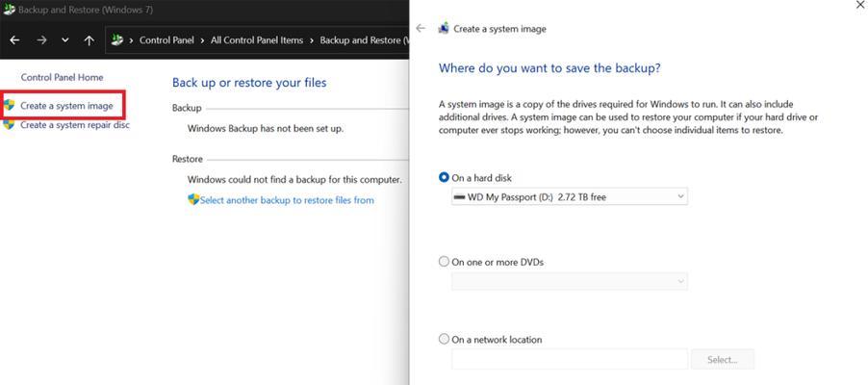Expand the WD My Passport drive dropdown
Viewport: 868px width, 385px height.
pos(570,196)
